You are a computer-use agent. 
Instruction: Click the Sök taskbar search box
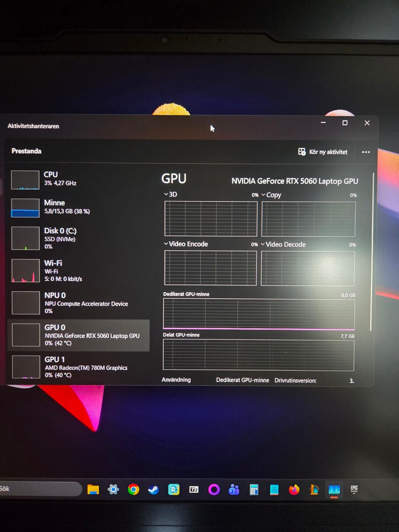click(x=40, y=489)
